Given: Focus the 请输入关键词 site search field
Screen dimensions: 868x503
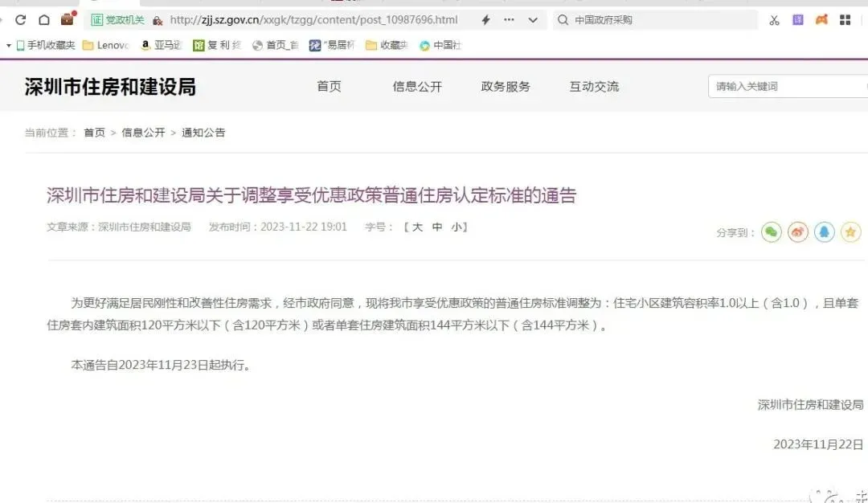Looking at the screenshot, I should pos(784,87).
